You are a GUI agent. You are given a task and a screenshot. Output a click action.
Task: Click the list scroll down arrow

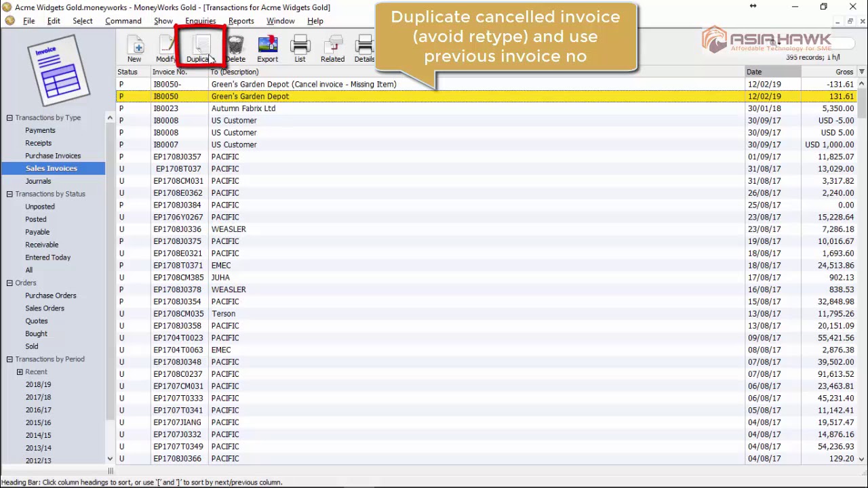(861, 459)
